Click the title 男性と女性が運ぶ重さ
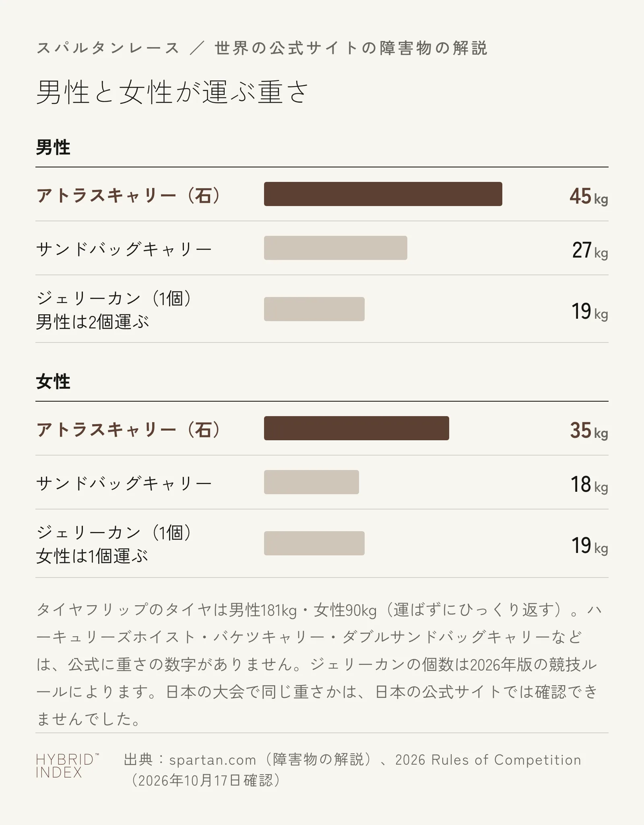Image resolution: width=644 pixels, height=825 pixels. pos(172,92)
